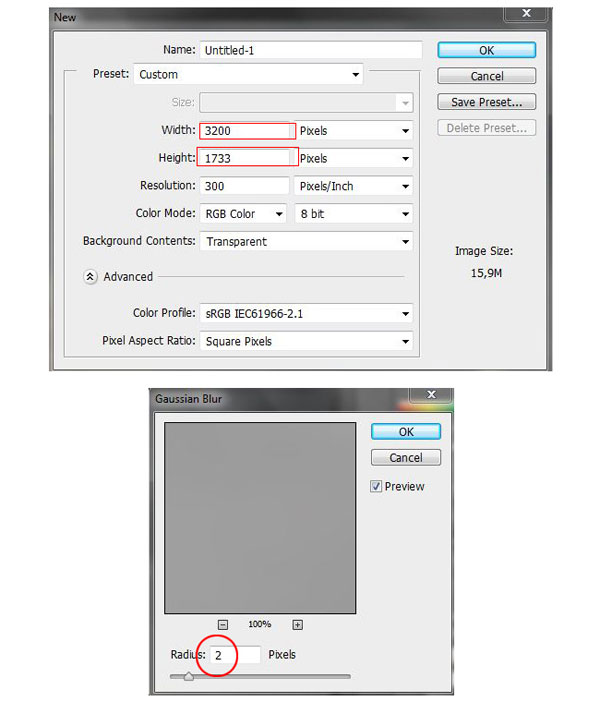Open the Color Profile dropdown
600x702 pixels.
pyautogui.click(x=306, y=313)
